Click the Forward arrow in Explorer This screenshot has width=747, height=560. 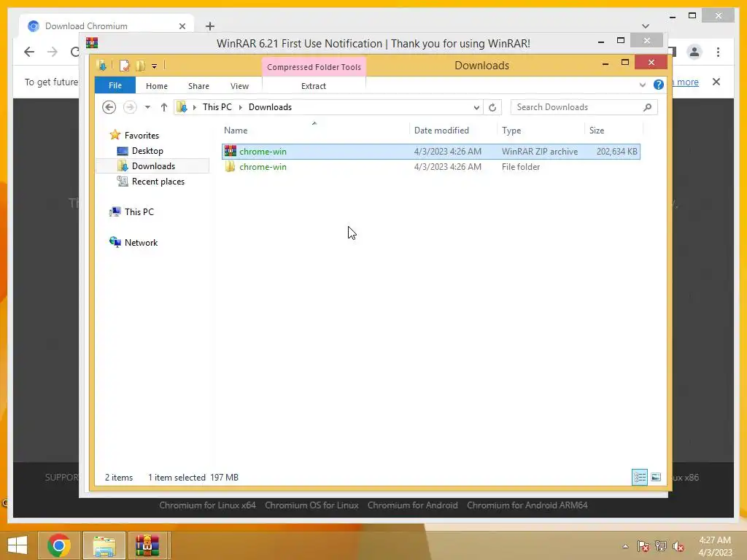(x=130, y=107)
